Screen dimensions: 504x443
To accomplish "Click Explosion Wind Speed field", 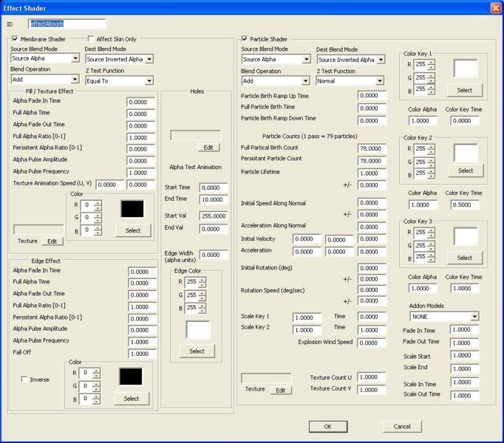I will (372, 343).
